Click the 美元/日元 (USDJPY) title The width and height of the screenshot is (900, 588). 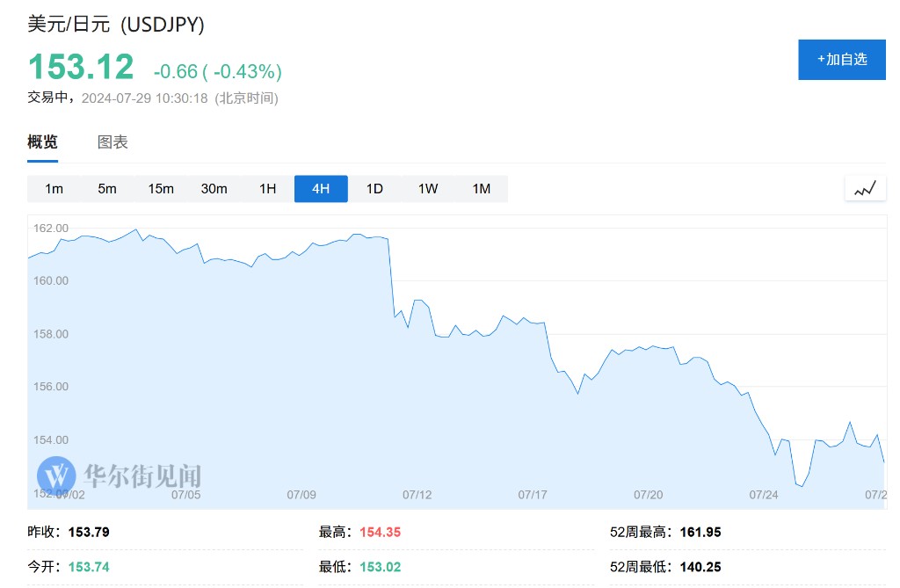pyautogui.click(x=116, y=25)
